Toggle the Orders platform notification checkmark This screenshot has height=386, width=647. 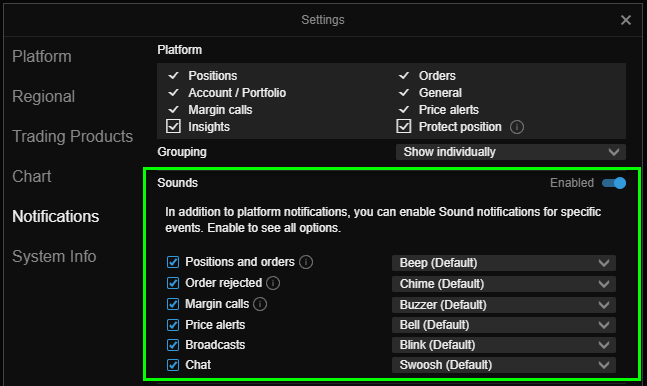click(404, 76)
